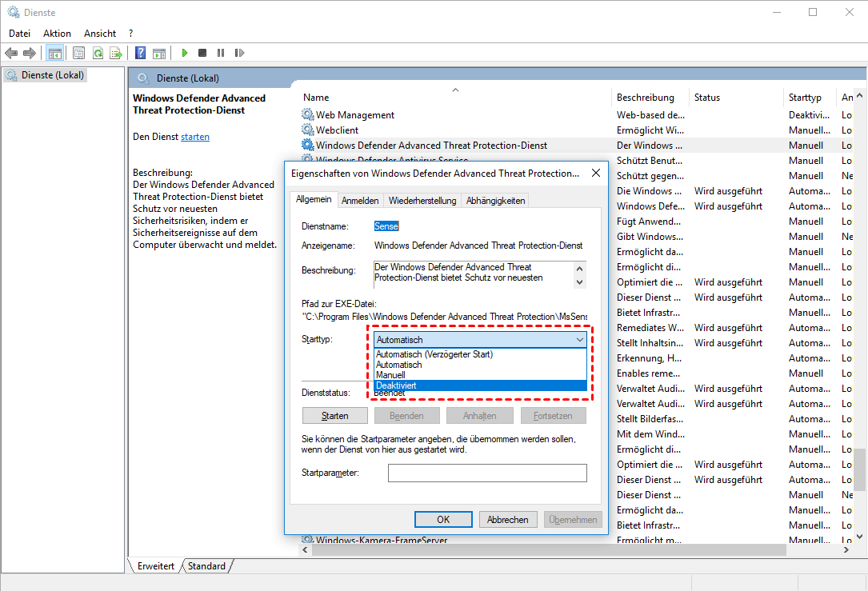The image size is (868, 591).
Task: Click the Dienste app icon in title bar
Action: pyautogui.click(x=14, y=12)
